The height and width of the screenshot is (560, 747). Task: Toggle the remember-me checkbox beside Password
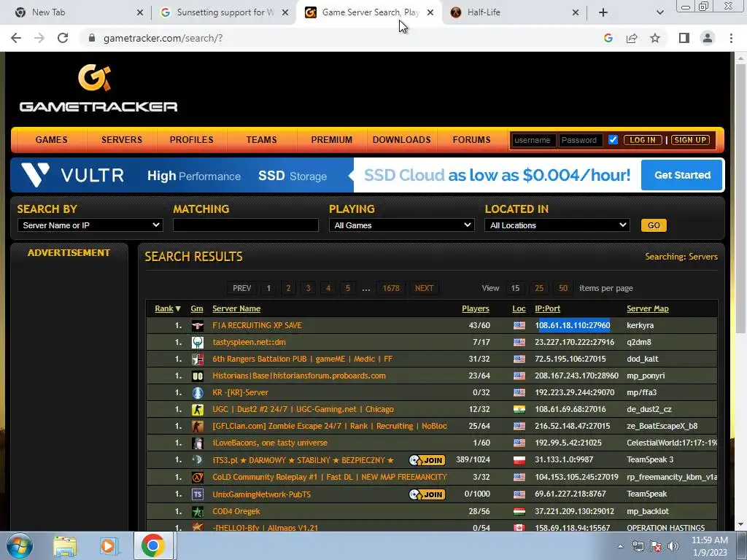[613, 140]
